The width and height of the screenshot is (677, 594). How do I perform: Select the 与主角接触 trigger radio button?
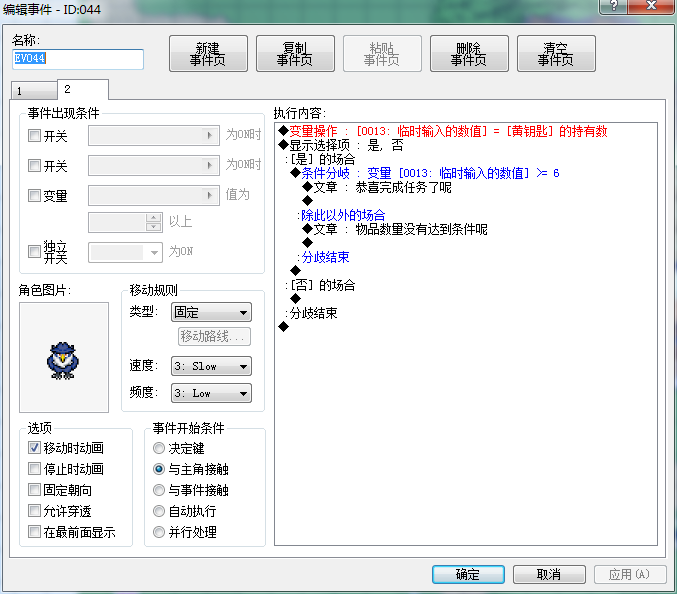click(159, 469)
